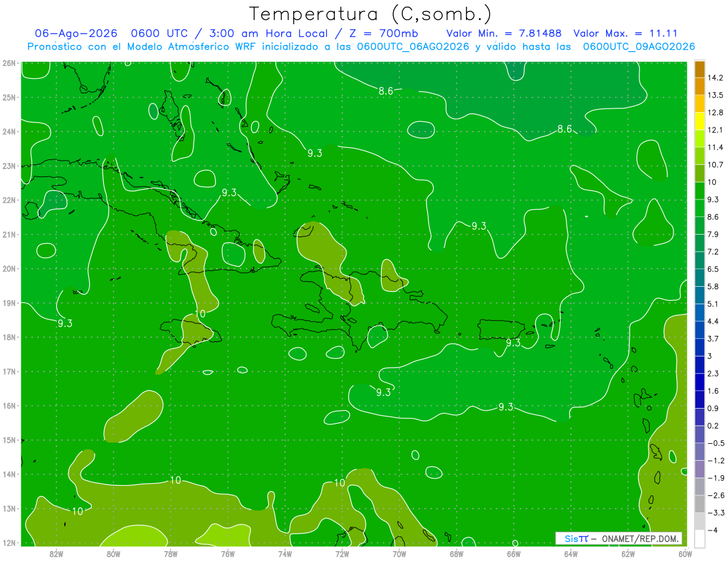Click the 14N latitude label
Screen dimensions: 728x562
click(8, 474)
